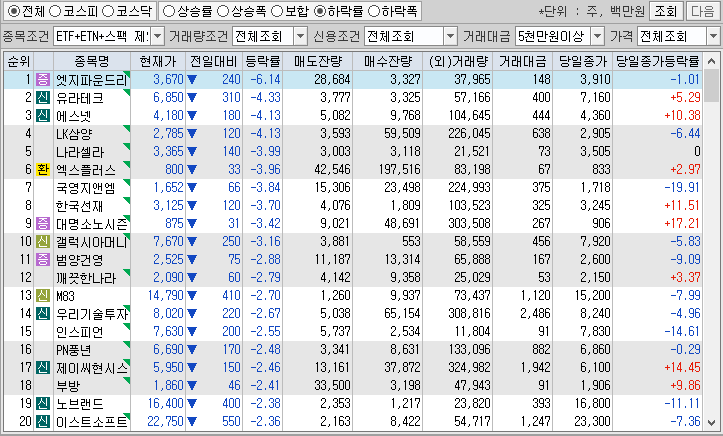The image size is (723, 436).
Task: Sort by 순위 column header
Action: (19, 61)
